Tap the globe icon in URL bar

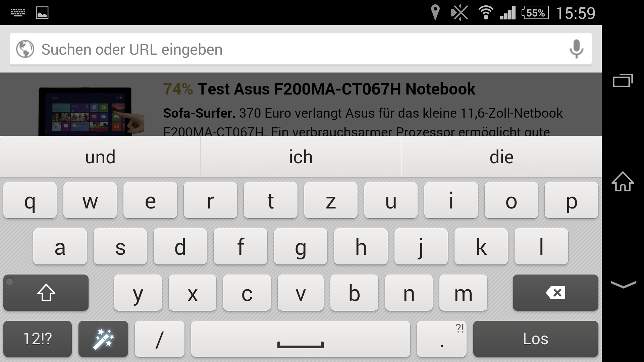point(25,49)
